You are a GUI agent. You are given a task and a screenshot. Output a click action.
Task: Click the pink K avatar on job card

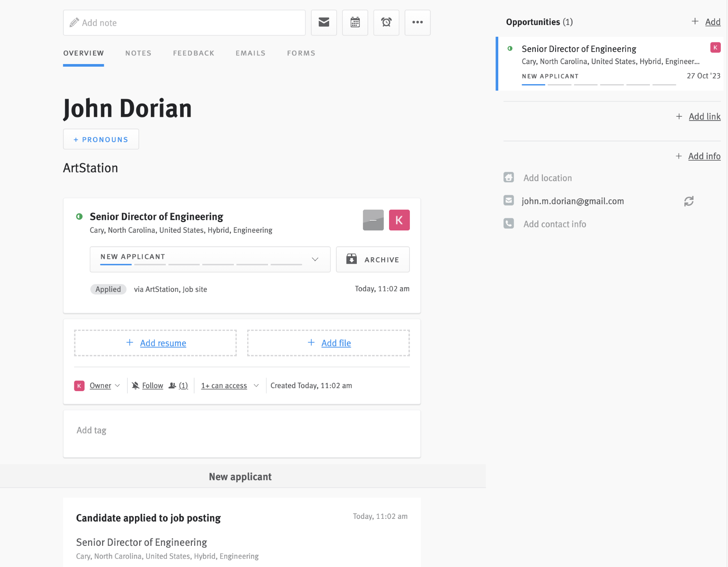tap(399, 220)
